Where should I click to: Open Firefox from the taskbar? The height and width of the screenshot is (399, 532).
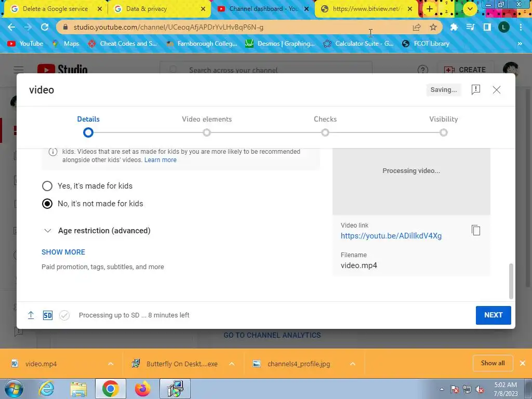click(143, 389)
